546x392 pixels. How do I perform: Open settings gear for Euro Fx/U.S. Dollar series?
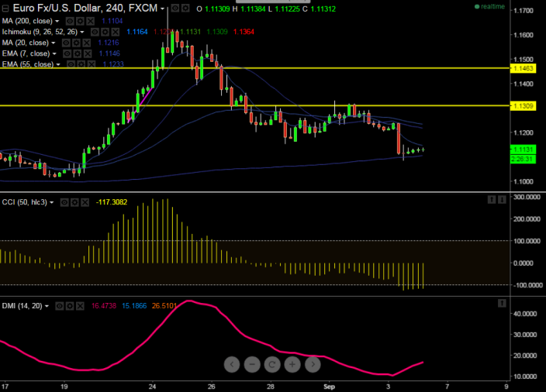(185, 8)
